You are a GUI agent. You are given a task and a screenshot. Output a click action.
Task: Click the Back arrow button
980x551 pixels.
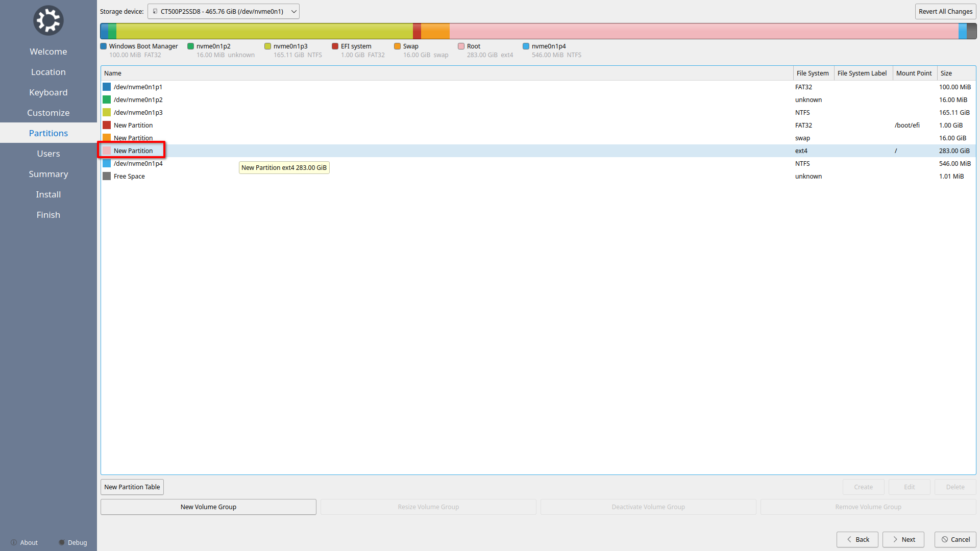(x=857, y=539)
